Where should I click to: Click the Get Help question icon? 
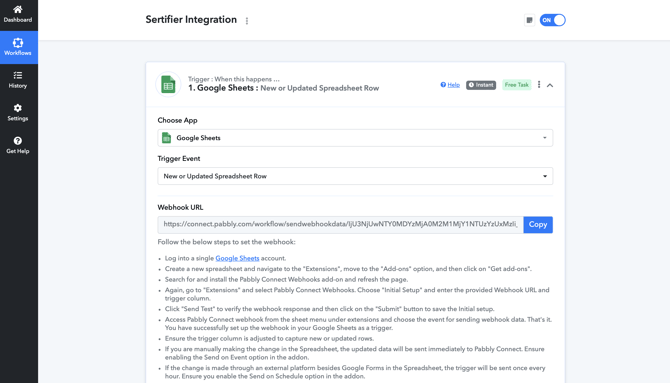click(18, 141)
